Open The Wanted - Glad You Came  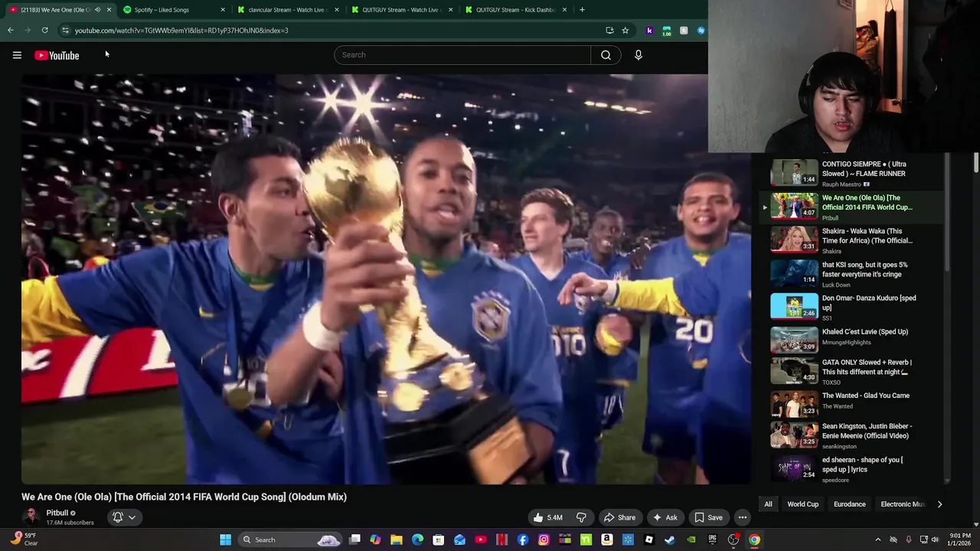point(852,403)
